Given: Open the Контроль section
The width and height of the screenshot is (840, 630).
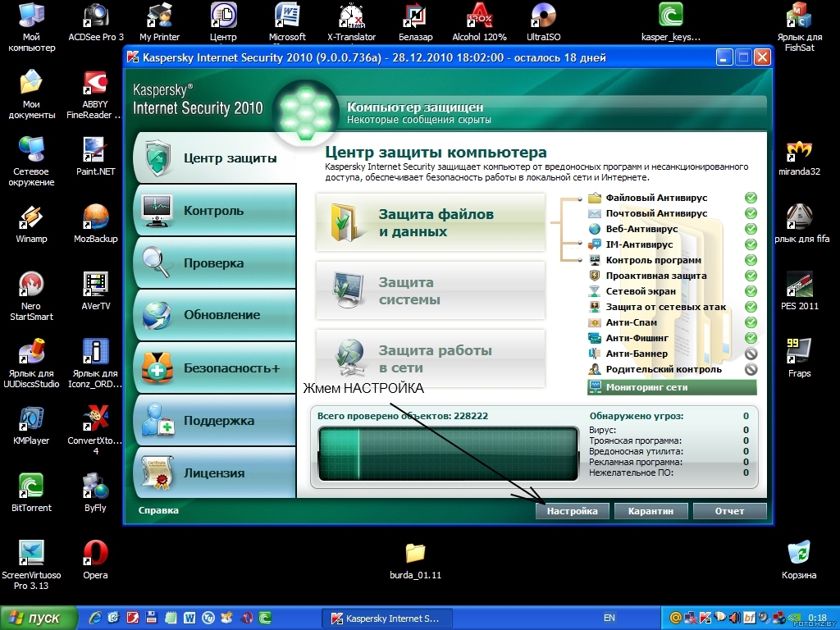Looking at the screenshot, I should pyautogui.click(x=214, y=211).
